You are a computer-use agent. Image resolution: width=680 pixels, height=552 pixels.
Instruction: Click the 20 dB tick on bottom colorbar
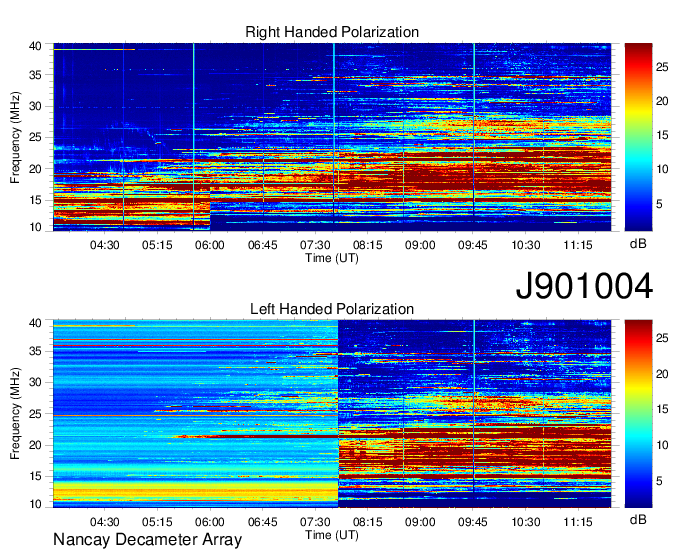click(x=662, y=374)
